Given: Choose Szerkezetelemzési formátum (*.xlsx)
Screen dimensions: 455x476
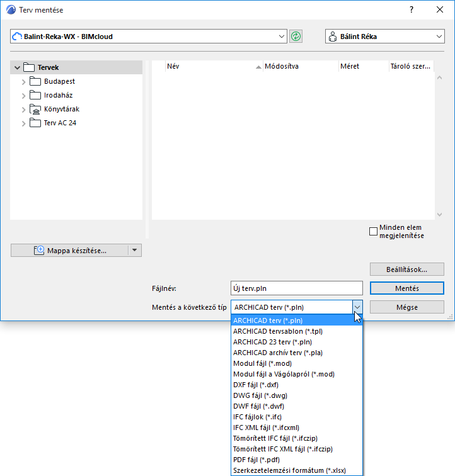Looking at the screenshot, I should (x=297, y=470).
